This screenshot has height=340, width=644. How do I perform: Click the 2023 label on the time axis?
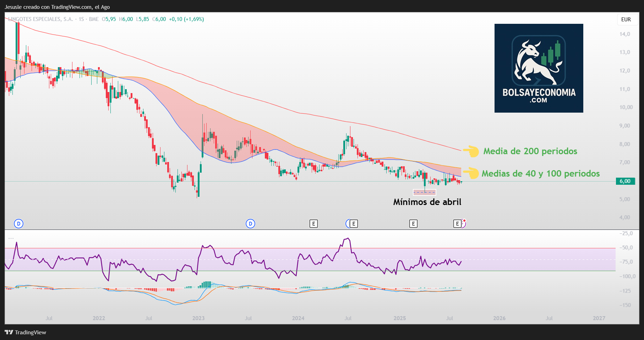coord(198,318)
